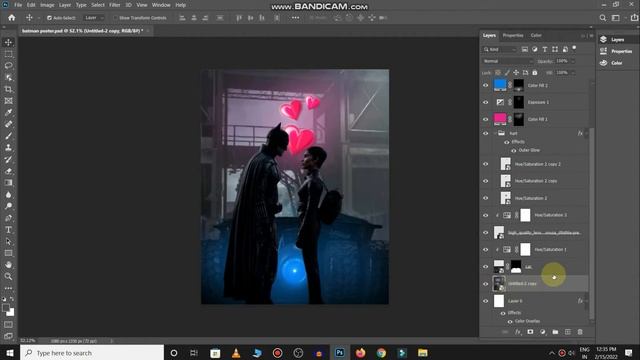Select the Clone Stamp tool
The width and height of the screenshot is (640, 360).
(x=8, y=147)
